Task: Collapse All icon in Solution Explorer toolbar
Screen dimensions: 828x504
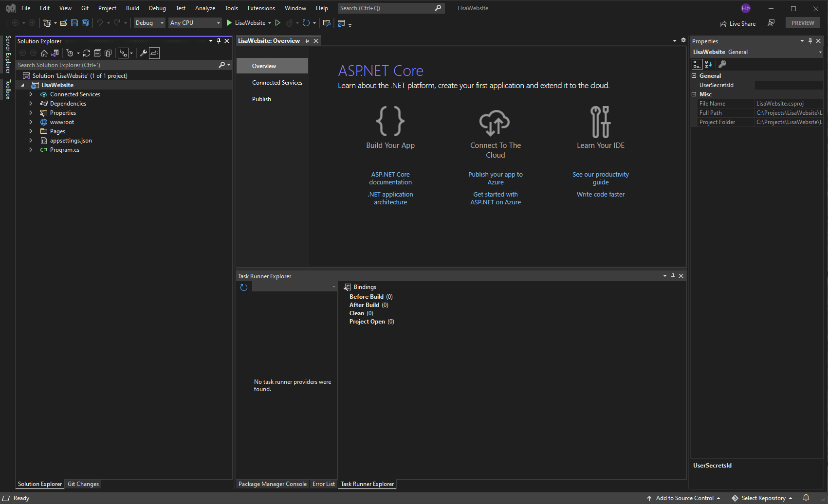Action: [x=97, y=53]
